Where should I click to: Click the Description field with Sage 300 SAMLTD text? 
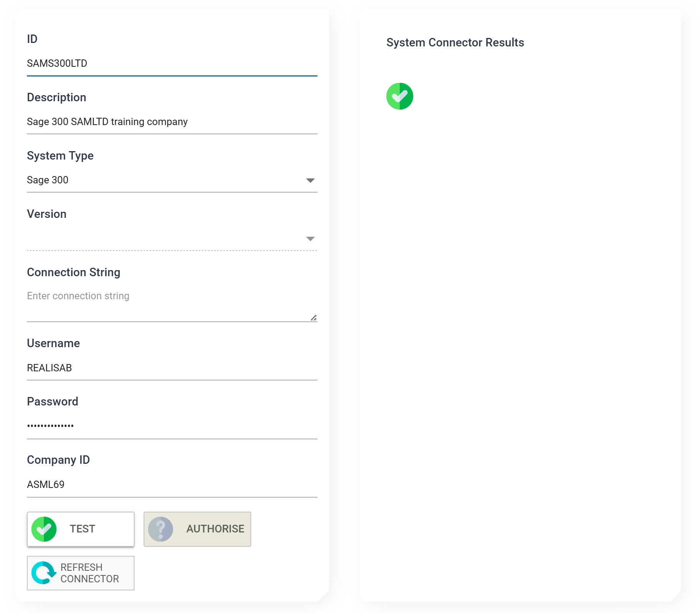172,122
